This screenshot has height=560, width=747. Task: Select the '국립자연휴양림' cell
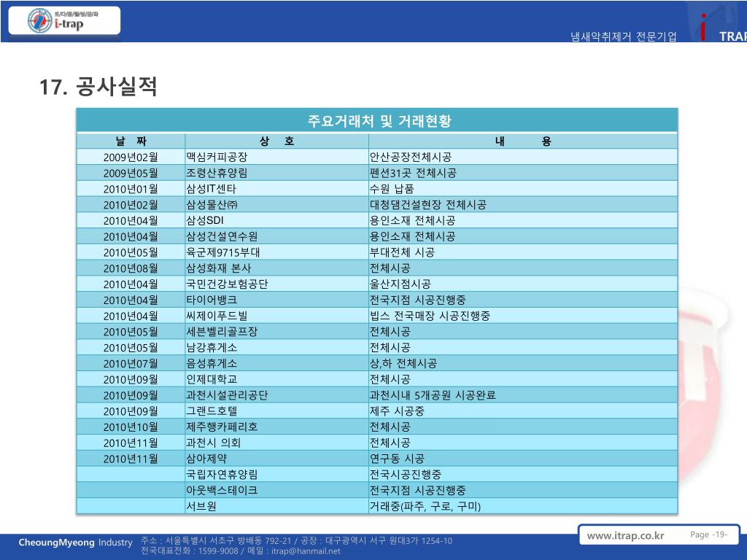coord(276,474)
